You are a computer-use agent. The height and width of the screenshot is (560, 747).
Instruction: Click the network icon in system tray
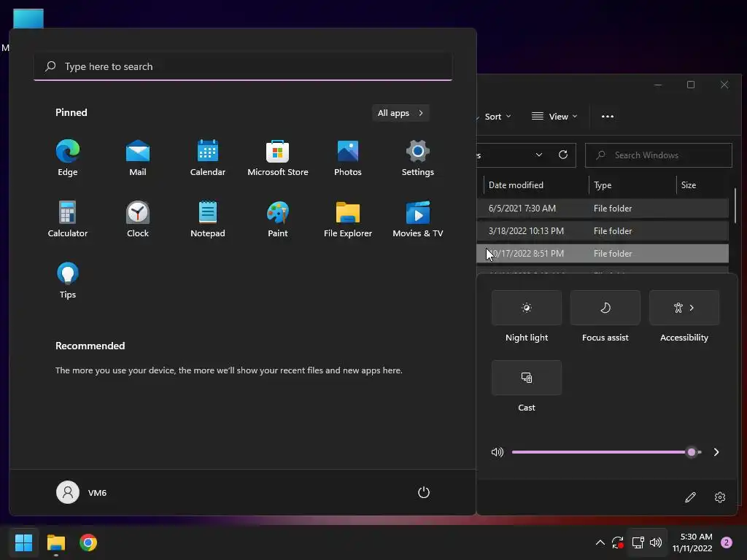[638, 542]
